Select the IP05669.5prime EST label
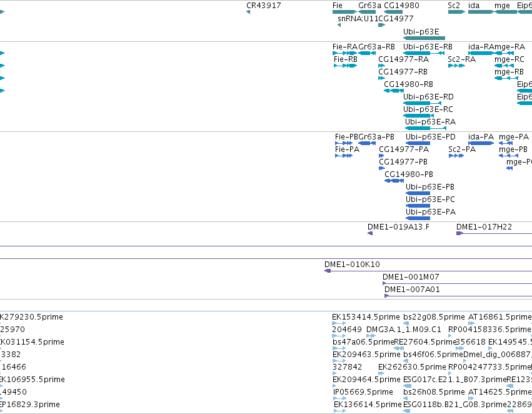Image resolution: width=532 pixels, height=414 pixels. pyautogui.click(x=363, y=392)
